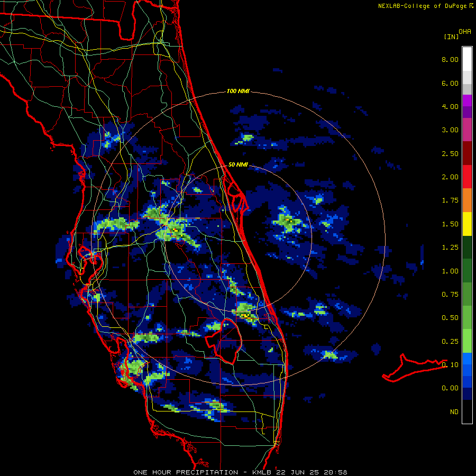Click the 4.00 legend value

450,106
